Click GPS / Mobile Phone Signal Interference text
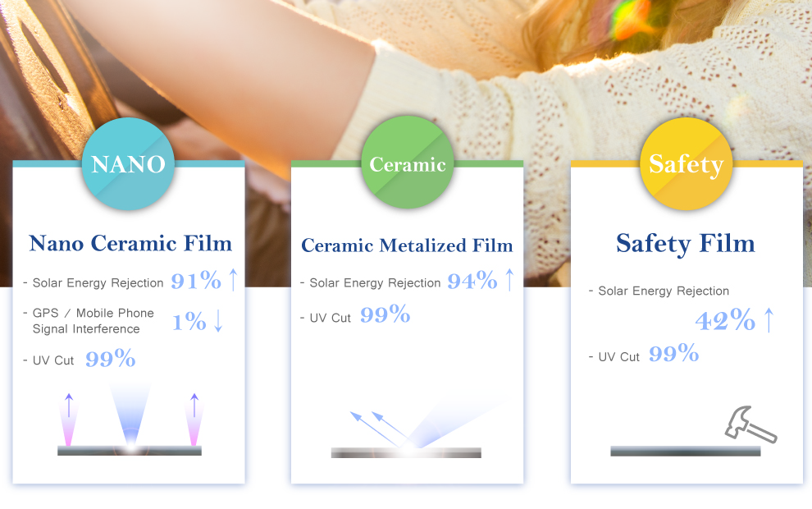The image size is (812, 509). point(94,321)
